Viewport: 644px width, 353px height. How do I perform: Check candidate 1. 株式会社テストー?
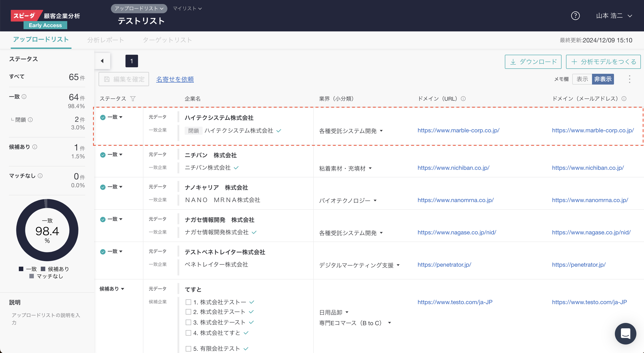[x=188, y=302]
